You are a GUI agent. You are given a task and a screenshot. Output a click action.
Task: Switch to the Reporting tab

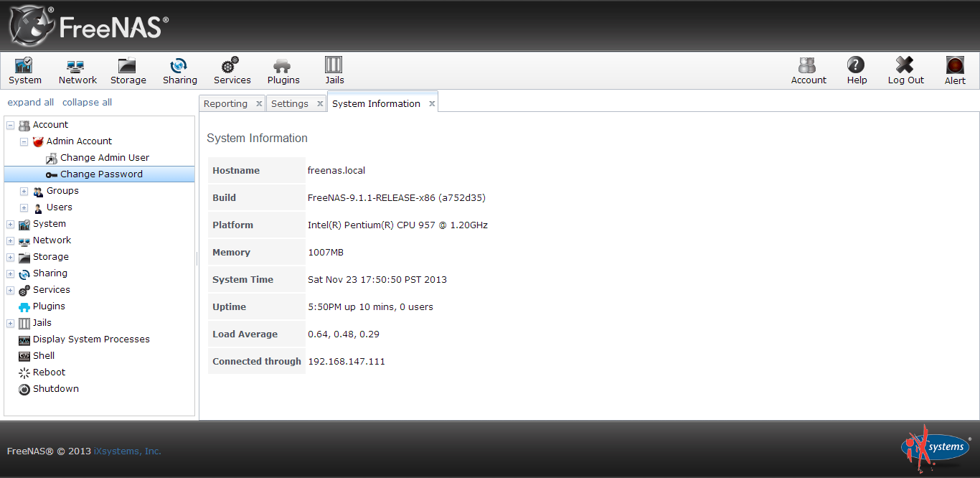tap(225, 103)
